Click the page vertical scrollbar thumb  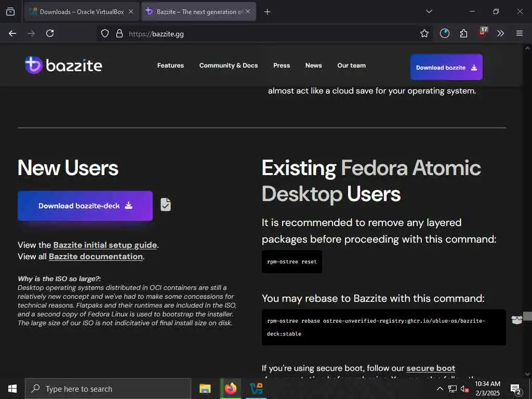pyautogui.click(x=527, y=316)
